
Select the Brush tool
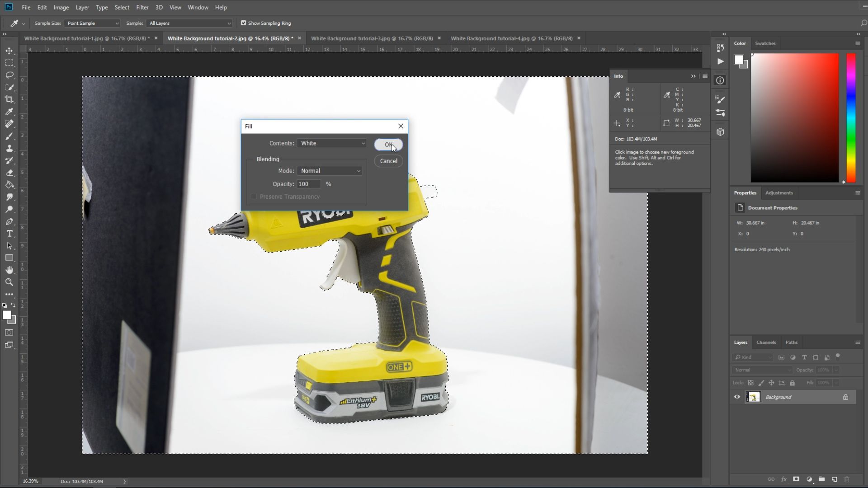[9, 136]
